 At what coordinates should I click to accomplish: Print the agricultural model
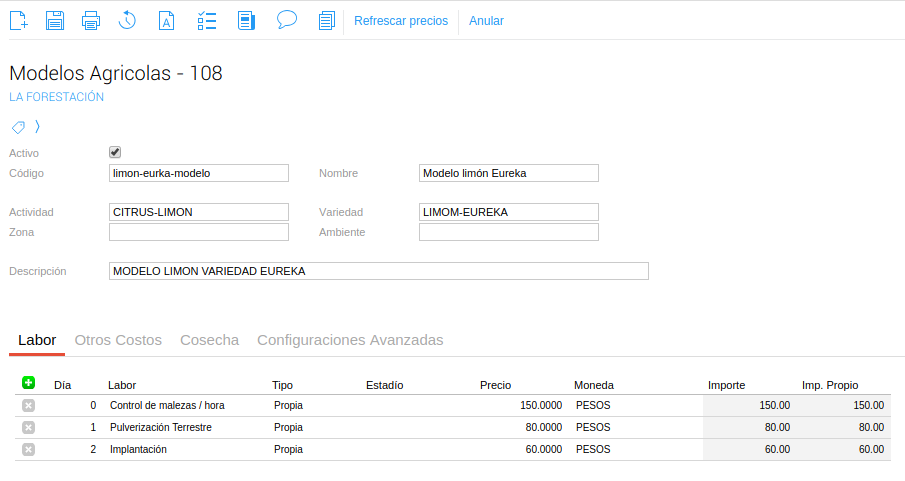pos(91,20)
